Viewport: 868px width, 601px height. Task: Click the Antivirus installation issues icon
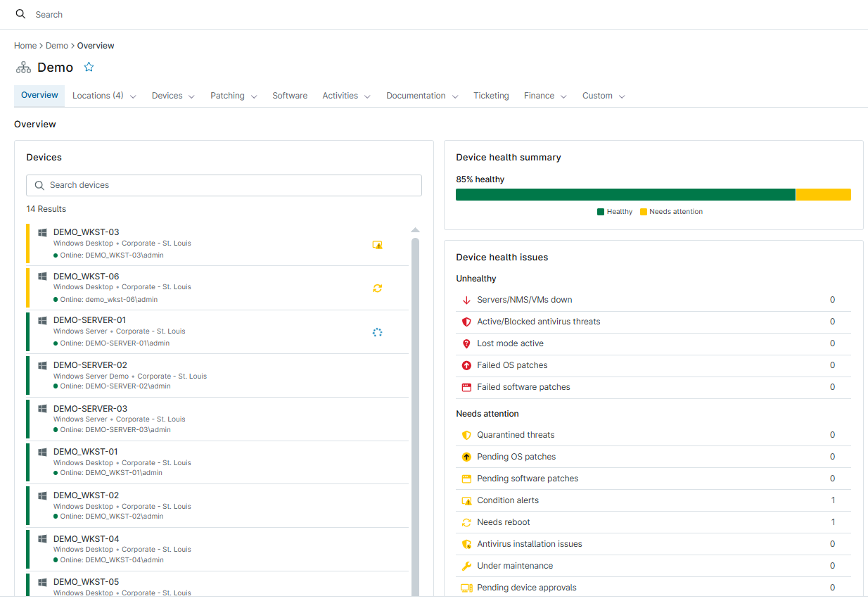(x=466, y=544)
